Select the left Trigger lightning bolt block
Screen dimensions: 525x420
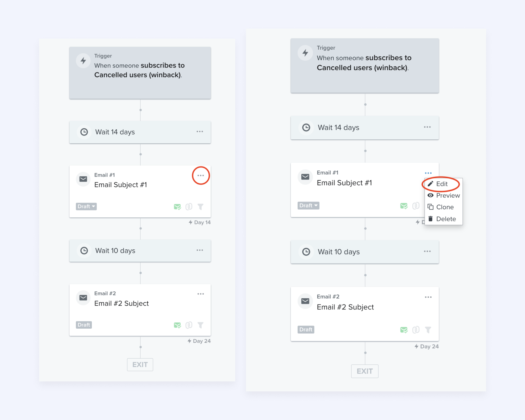tap(140, 73)
